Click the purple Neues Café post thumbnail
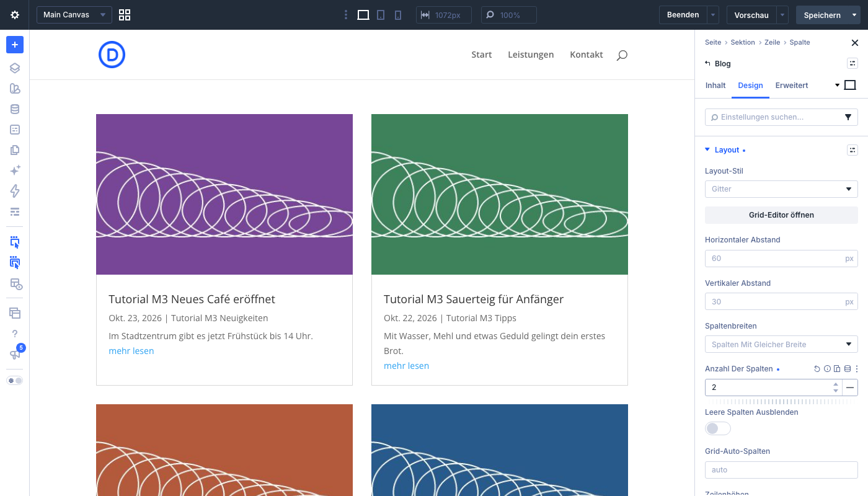 click(x=224, y=194)
